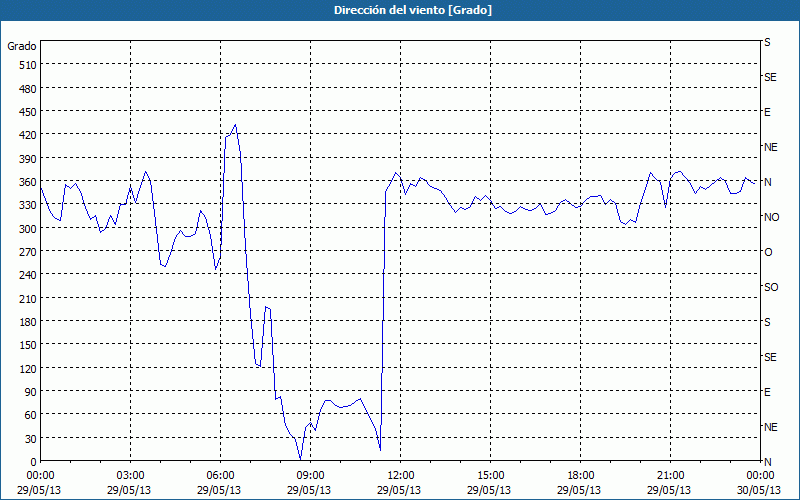800x500 pixels.
Task: Select the 03:00 time axis label
Action: tap(130, 476)
